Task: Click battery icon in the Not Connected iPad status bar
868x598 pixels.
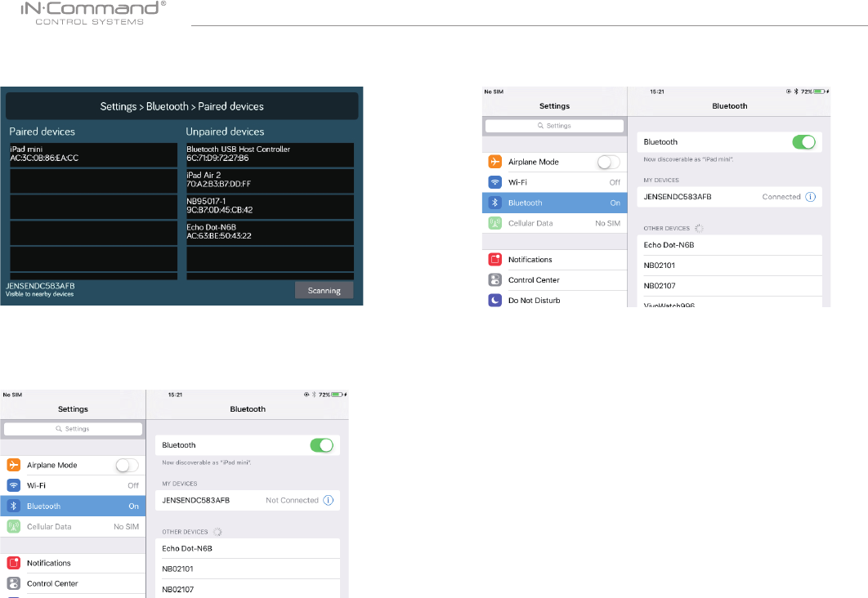Action: (338, 395)
